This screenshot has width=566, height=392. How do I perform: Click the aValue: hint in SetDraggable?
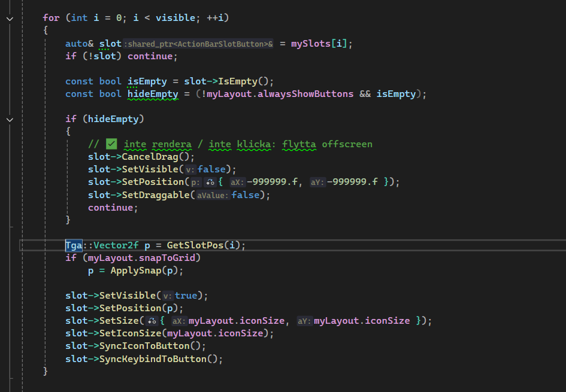(x=213, y=195)
